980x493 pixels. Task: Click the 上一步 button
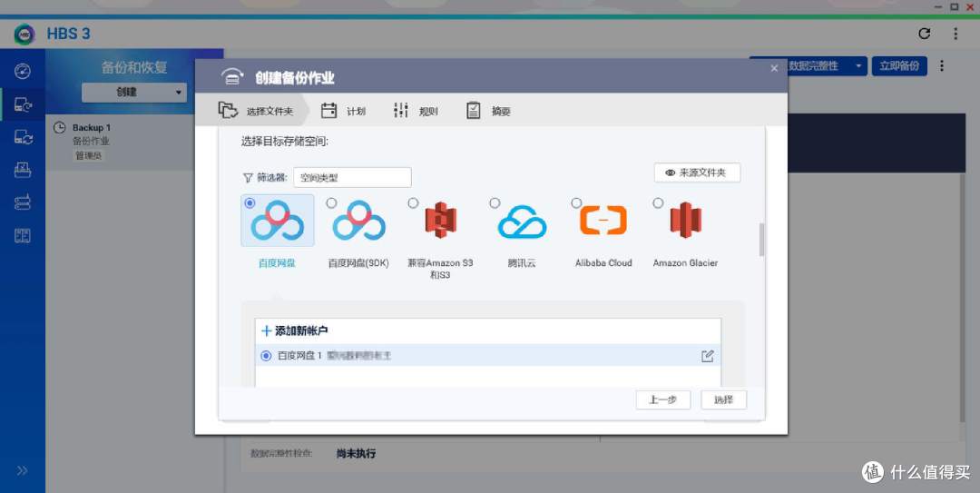pos(663,399)
